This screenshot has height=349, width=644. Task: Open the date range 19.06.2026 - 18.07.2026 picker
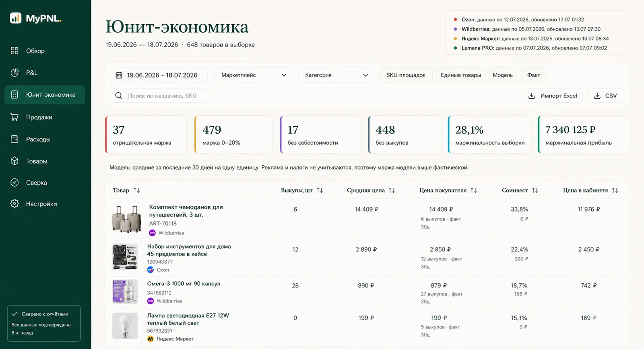(159, 75)
